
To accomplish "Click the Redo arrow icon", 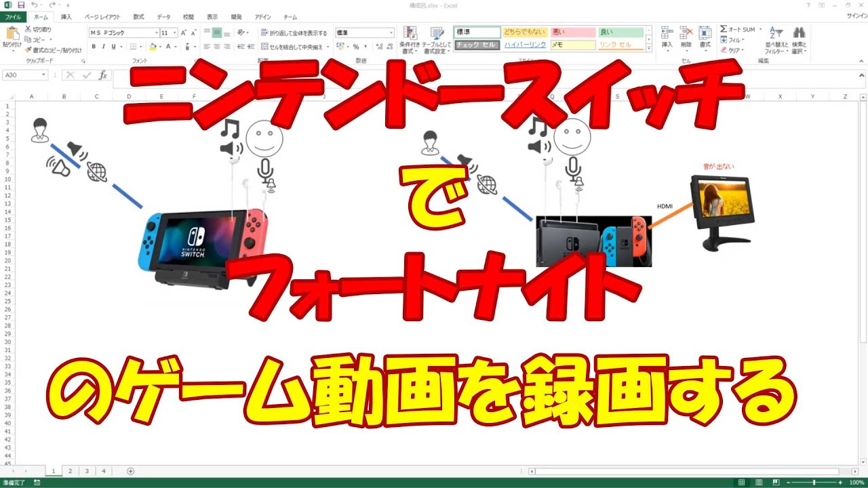I will [x=52, y=5].
